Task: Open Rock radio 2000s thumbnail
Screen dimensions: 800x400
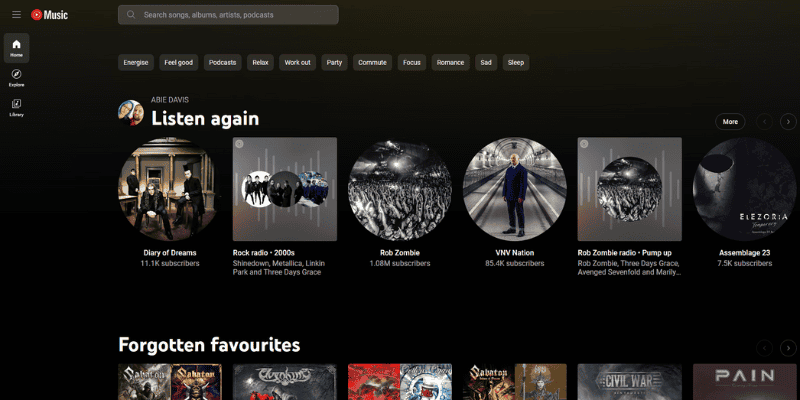Action: [x=285, y=189]
